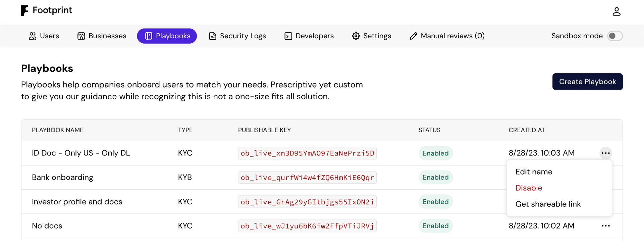This screenshot has height=241, width=644.
Task: Click the TYPE column header
Action: click(x=185, y=130)
